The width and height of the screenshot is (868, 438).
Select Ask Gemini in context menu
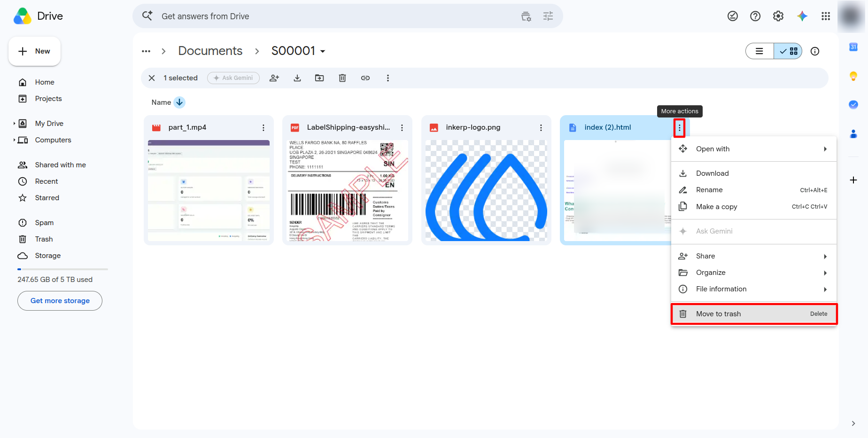pyautogui.click(x=754, y=231)
